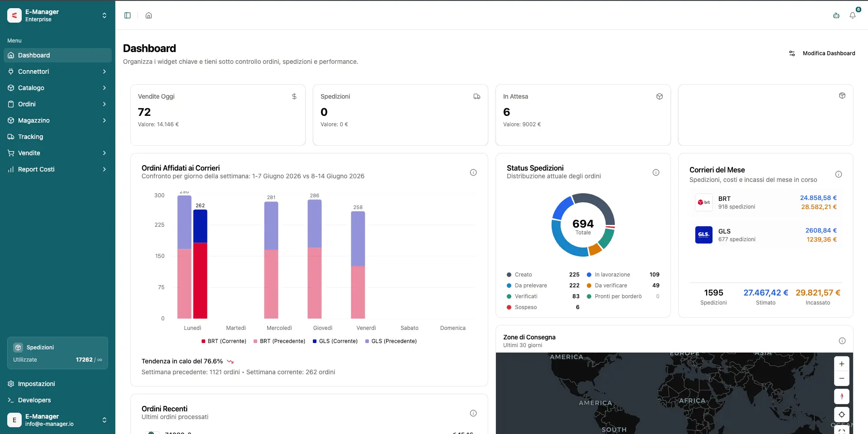The image size is (868, 434).
Task: Show info for Ordini Recenti
Action: pyautogui.click(x=473, y=413)
